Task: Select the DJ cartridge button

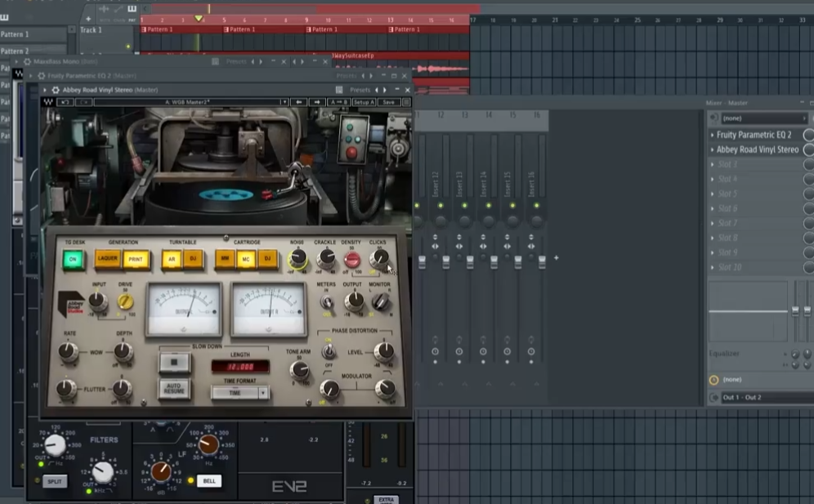Action: (268, 258)
